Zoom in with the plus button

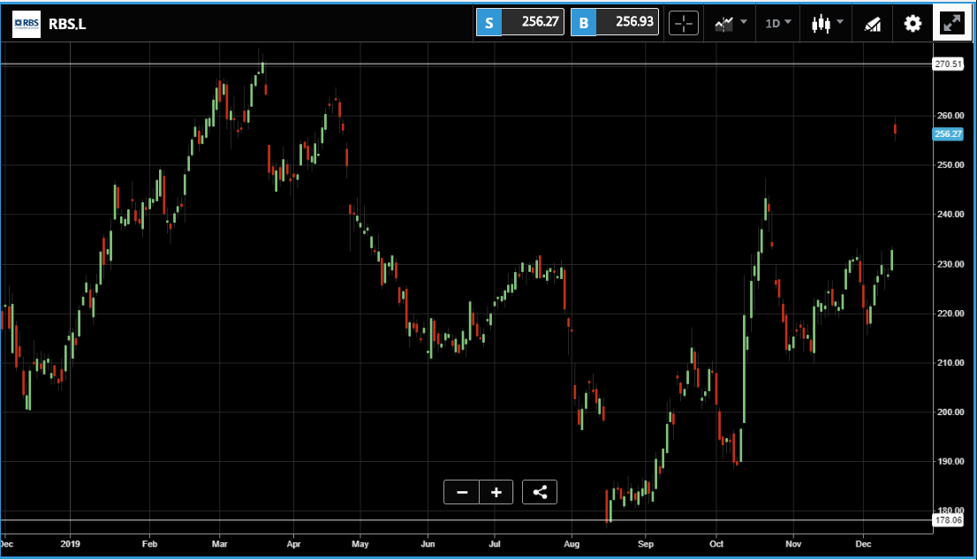coord(496,492)
